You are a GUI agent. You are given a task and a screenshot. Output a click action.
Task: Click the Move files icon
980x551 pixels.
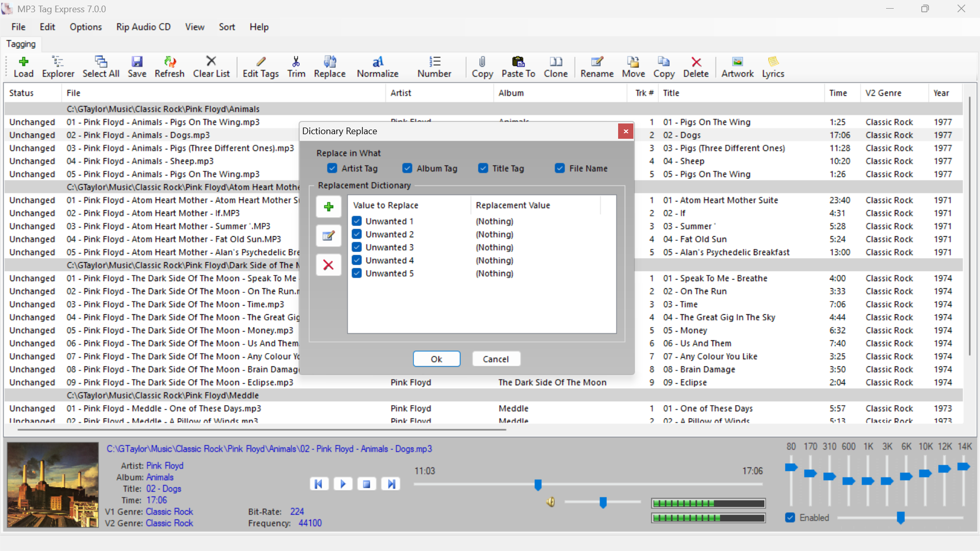(x=633, y=67)
